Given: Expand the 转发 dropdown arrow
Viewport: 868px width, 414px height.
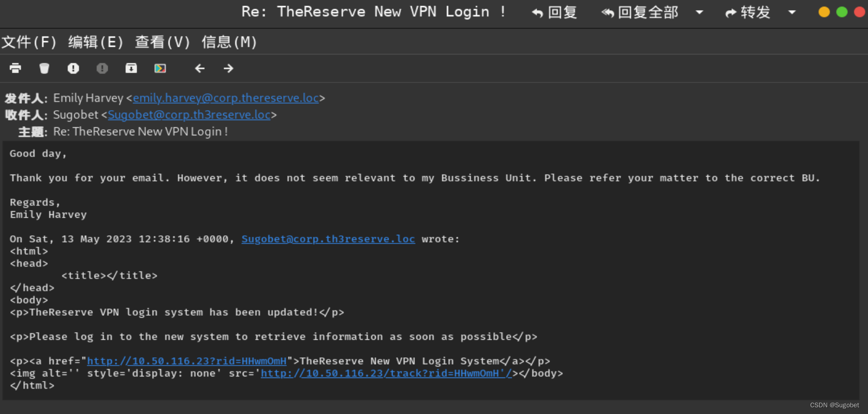Looking at the screenshot, I should click(x=792, y=12).
